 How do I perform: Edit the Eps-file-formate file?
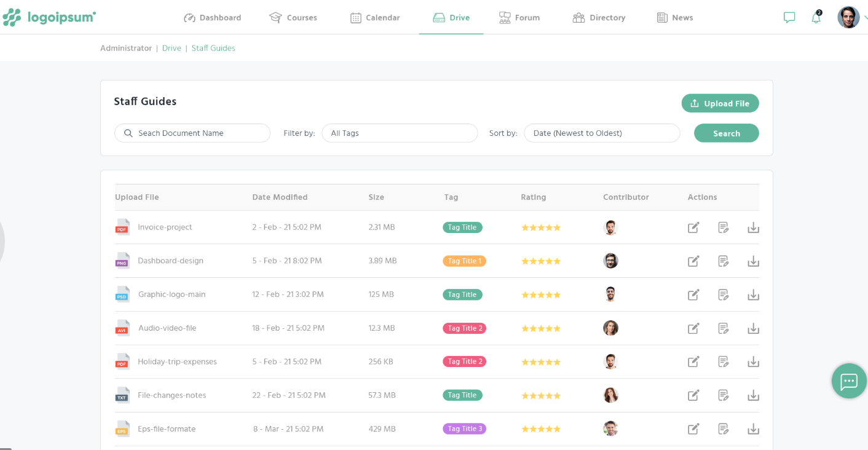(x=693, y=429)
